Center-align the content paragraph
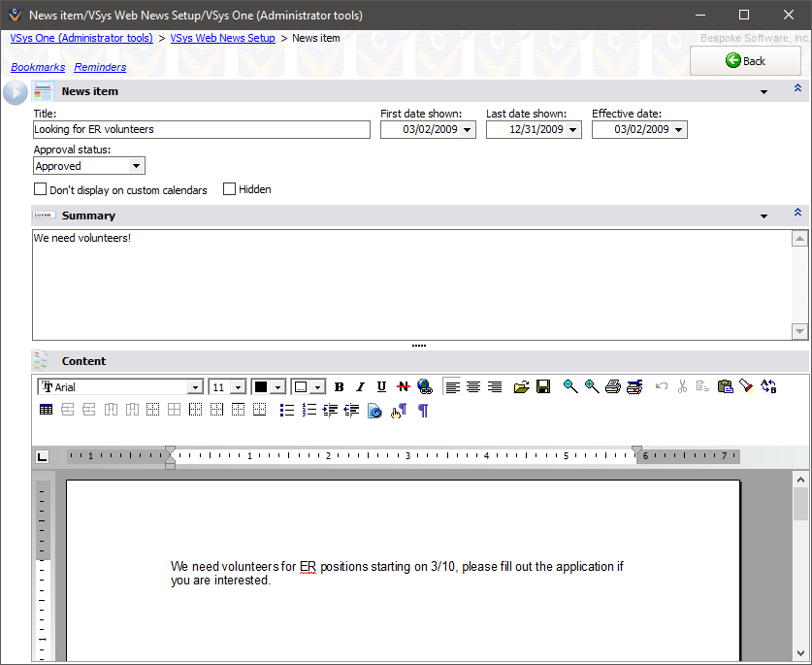 pos(473,386)
